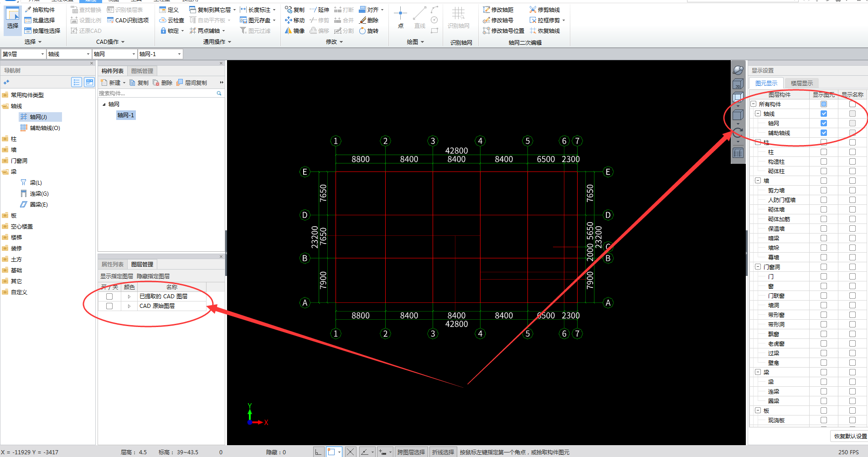Run 云检查 cloud check

click(x=171, y=20)
